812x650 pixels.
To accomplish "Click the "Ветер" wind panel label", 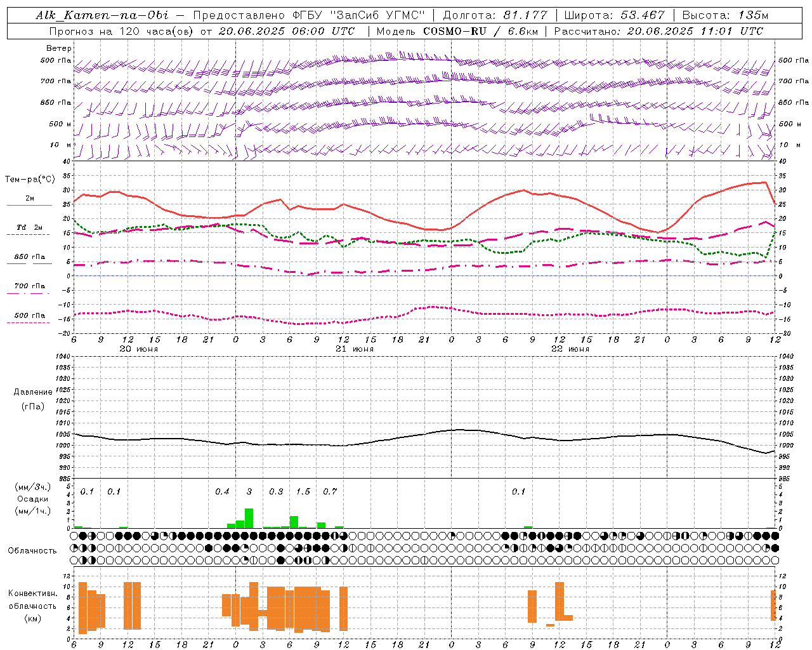I will click(59, 48).
